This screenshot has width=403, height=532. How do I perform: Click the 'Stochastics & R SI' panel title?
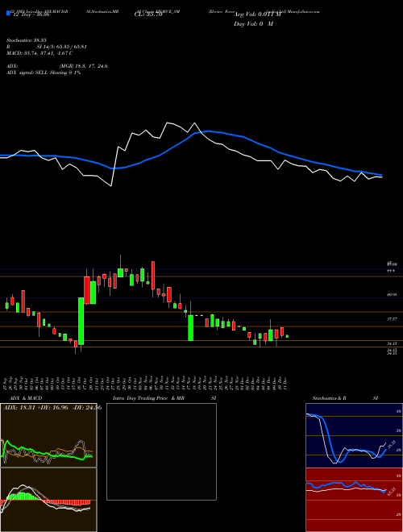[345, 398]
